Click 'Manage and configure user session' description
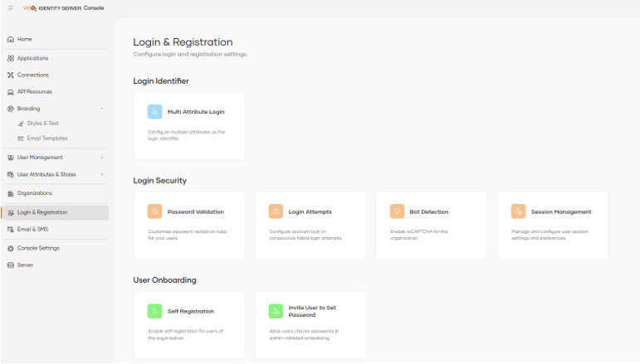Viewport: 640px width, 364px height. (550, 235)
